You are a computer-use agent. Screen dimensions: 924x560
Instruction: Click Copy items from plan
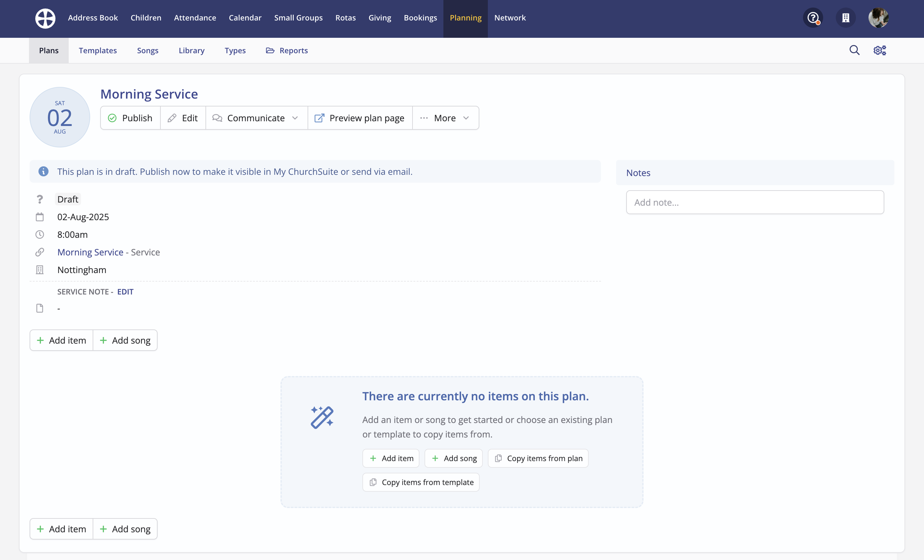(x=538, y=458)
